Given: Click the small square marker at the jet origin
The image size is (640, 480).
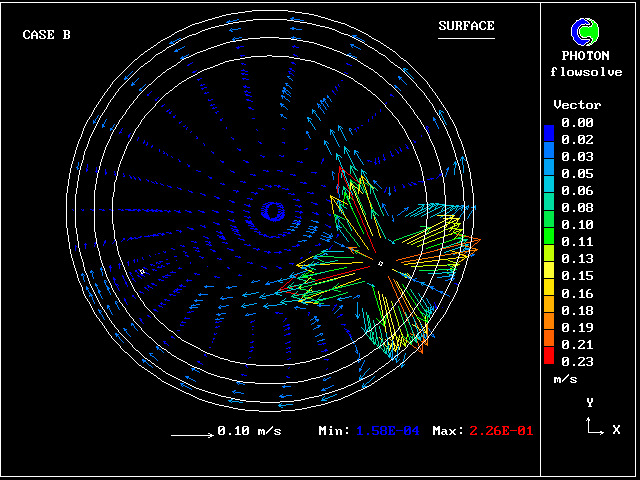Looking at the screenshot, I should tap(380, 263).
